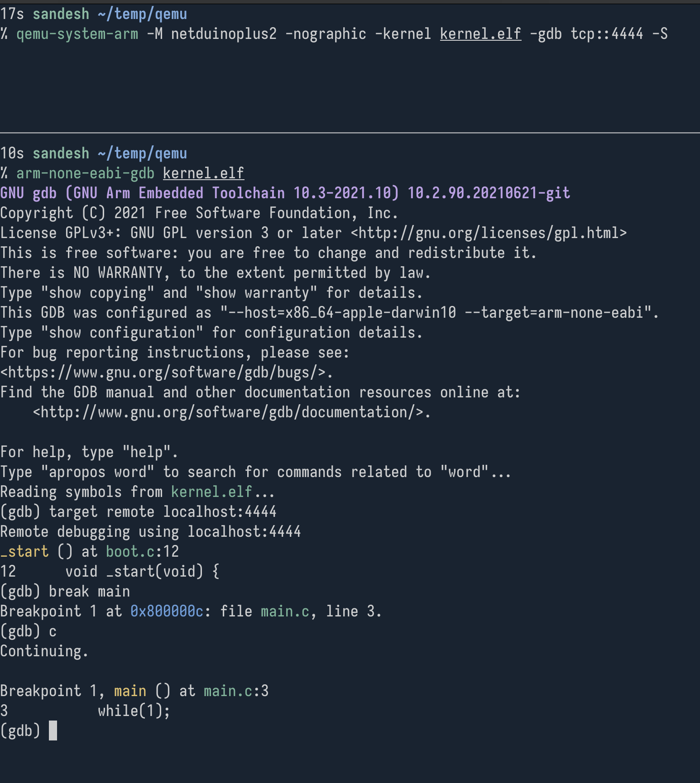Viewport: 700px width, 783px height.
Task: Open the gdb bugs URL
Action: coord(163,372)
